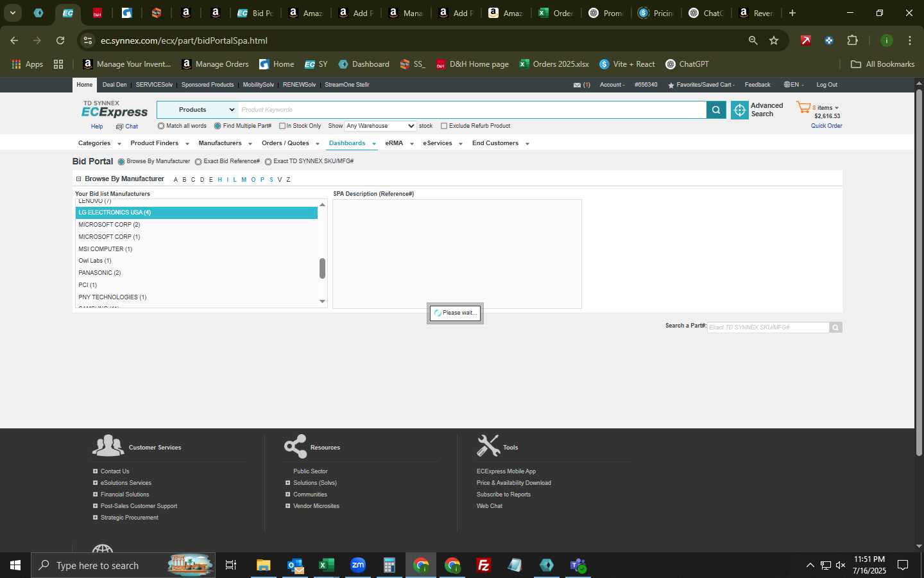Select Find Multiple Part# radio

click(x=218, y=126)
